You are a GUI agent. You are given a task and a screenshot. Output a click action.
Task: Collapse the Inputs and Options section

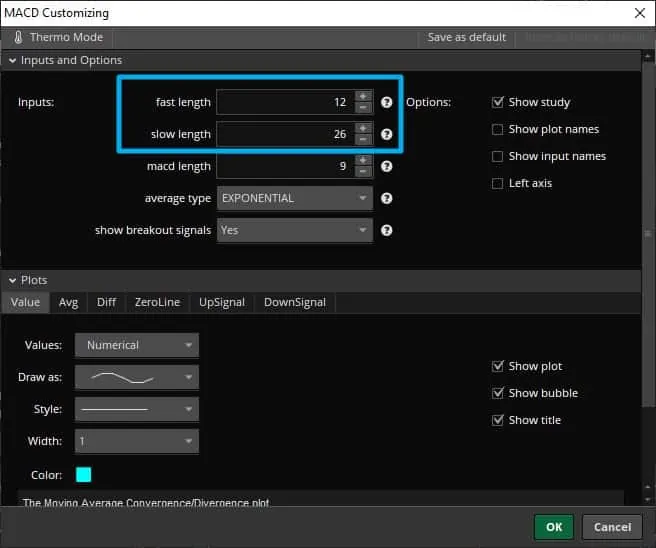pos(13,61)
